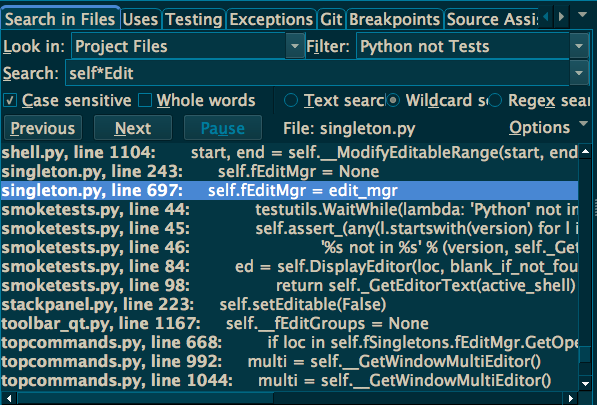The image size is (597, 405).
Task: Click the Next button
Action: tap(133, 128)
